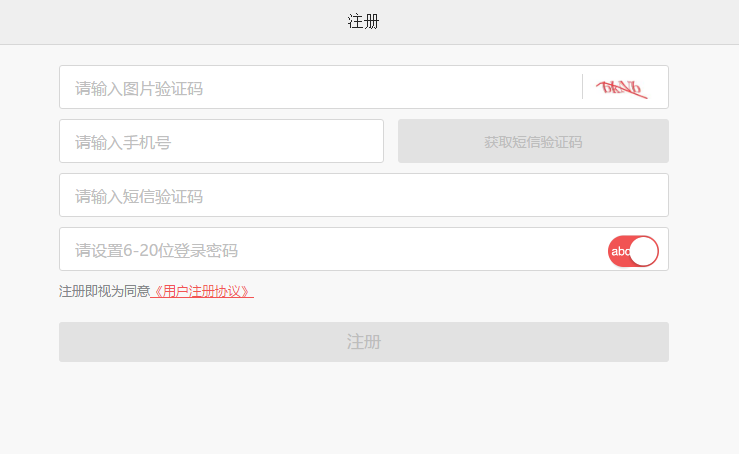Focus the 6-20 character password field
Screen dimensions: 739x454
click(x=330, y=250)
